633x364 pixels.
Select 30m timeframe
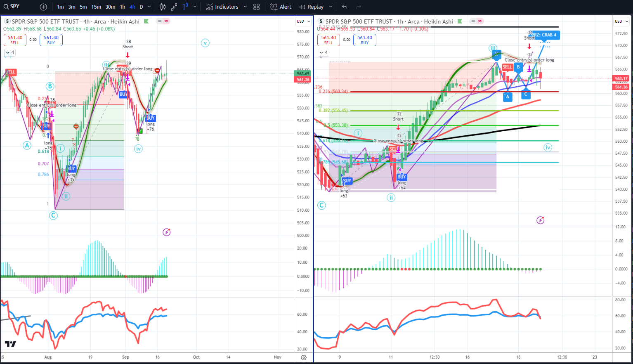click(110, 7)
